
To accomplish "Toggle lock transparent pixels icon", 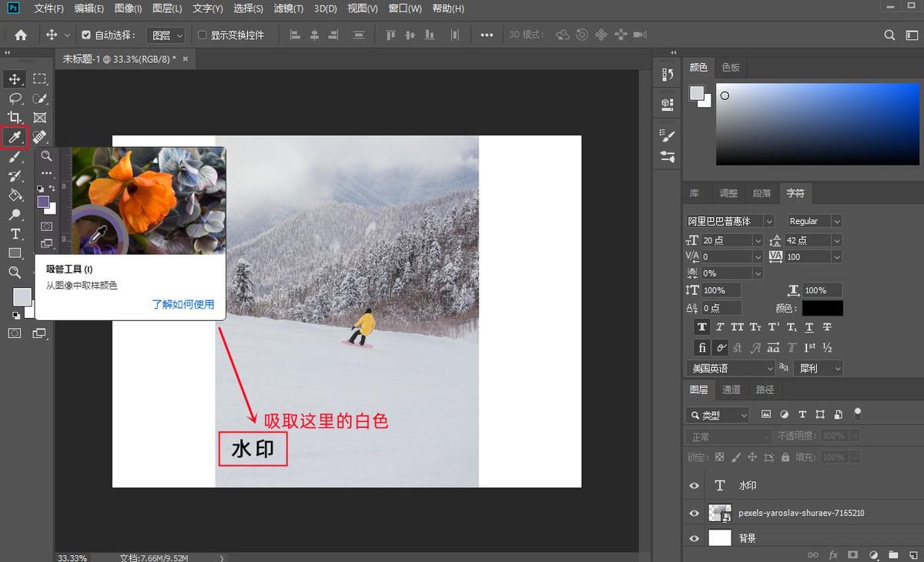I will click(x=719, y=457).
